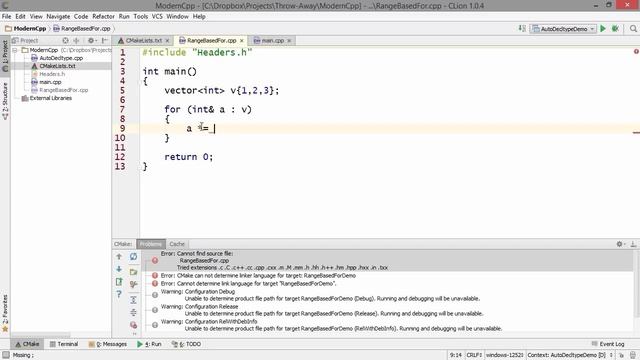Click collapse all icon in CMake toolbar

[x=133, y=312]
